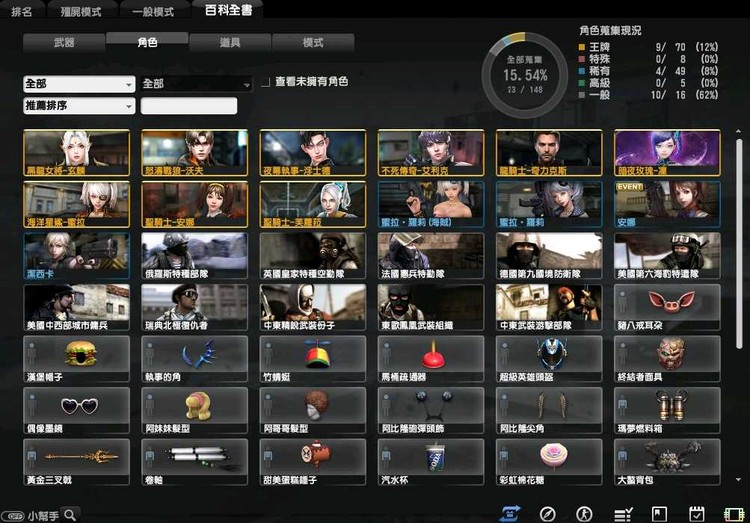Viewport: 750px width, 523px height.
Task: Open the 道具 category tab
Action: coord(230,43)
